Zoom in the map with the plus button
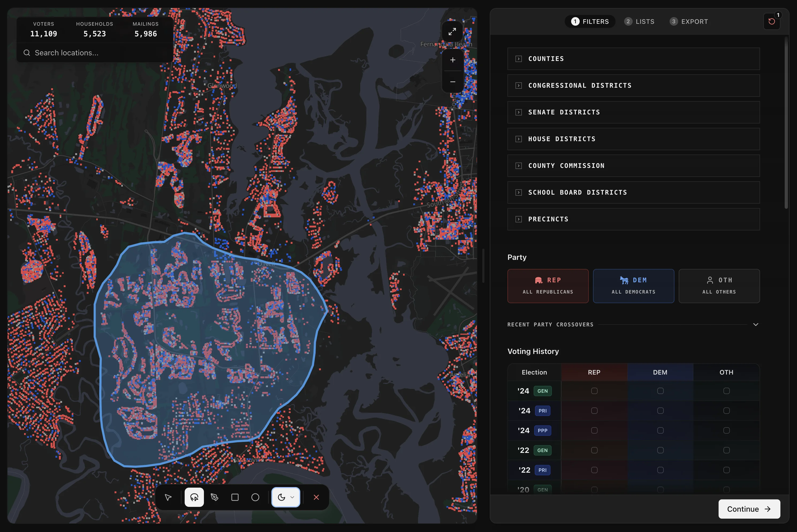 [x=452, y=60]
